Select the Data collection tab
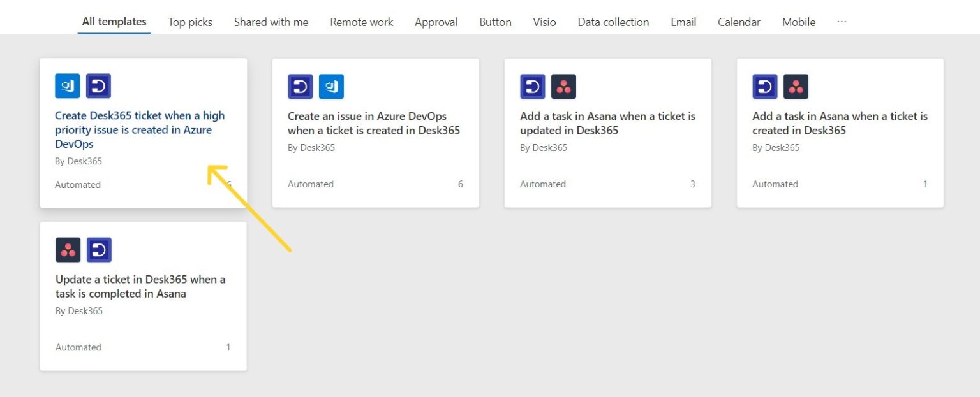 tap(612, 22)
